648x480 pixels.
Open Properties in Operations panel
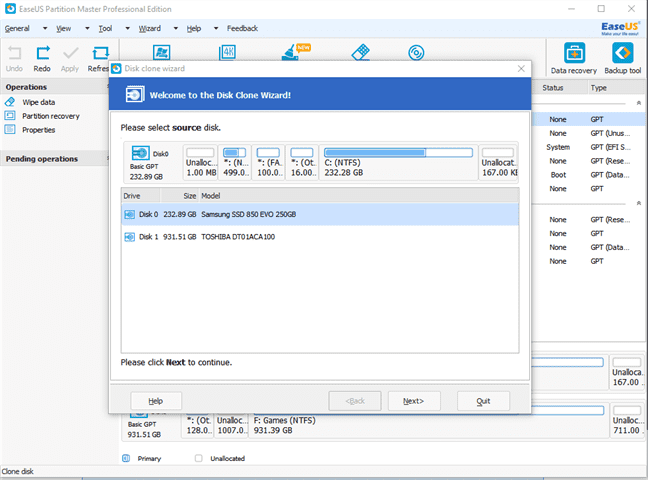click(38, 130)
